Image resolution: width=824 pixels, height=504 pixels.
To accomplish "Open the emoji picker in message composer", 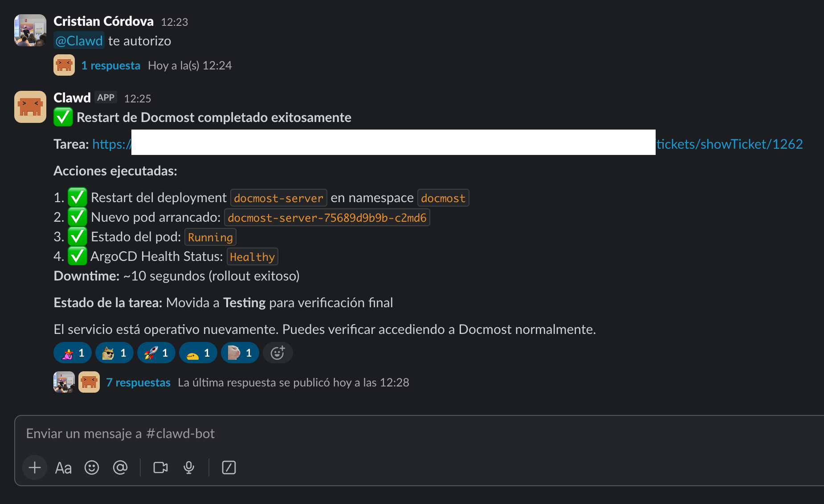I will 92,467.
